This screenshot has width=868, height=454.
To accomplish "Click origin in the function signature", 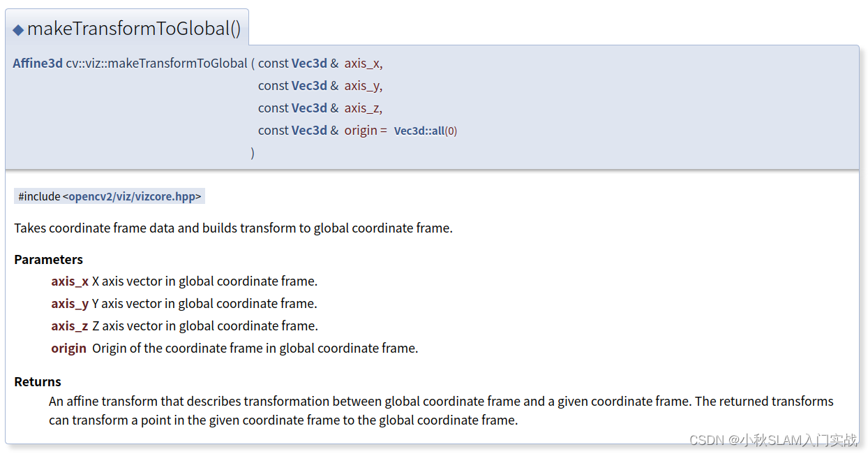I will 361,131.
